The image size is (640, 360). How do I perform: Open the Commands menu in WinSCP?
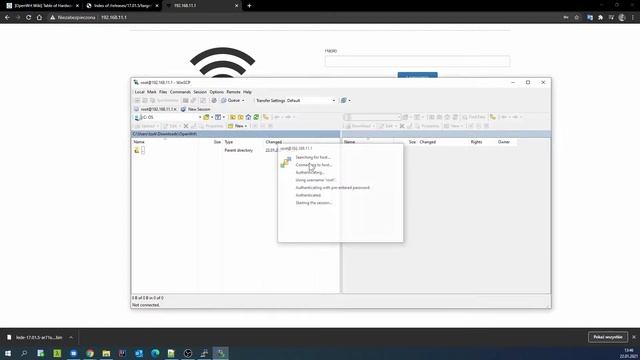click(x=180, y=92)
